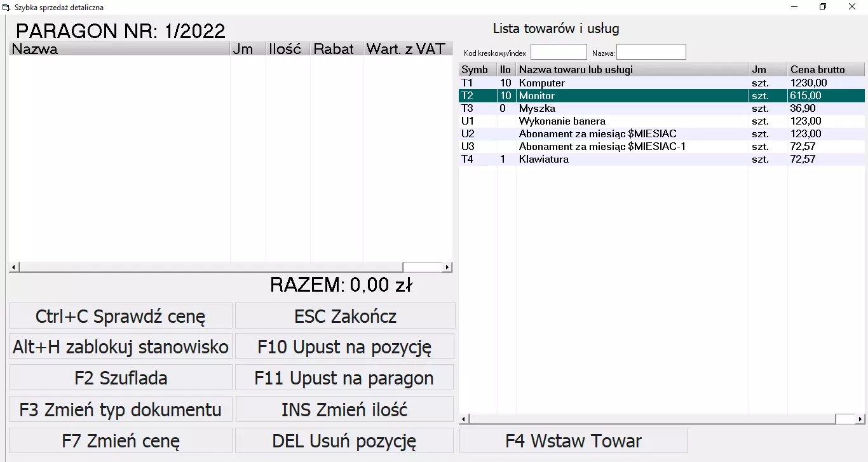Focus the Kod kreskowy/index input field
Screen dimensions: 868x462
point(559,52)
